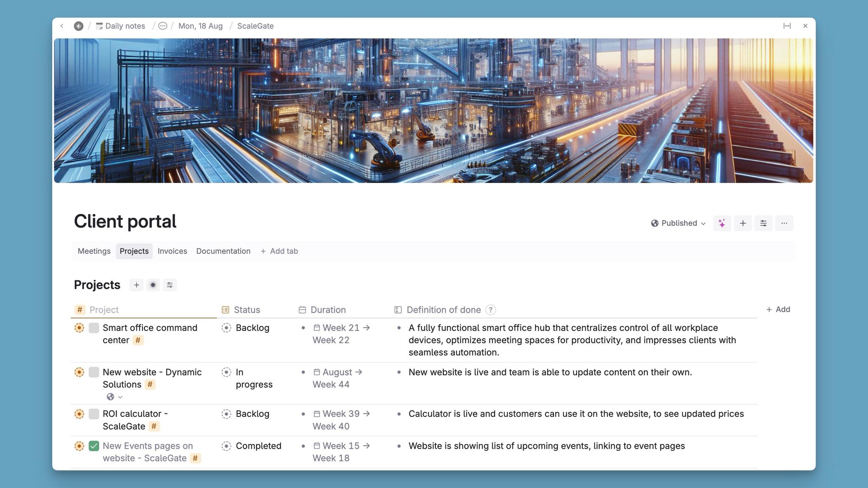
Task: Click the AI sparkle icon button
Action: (x=722, y=223)
